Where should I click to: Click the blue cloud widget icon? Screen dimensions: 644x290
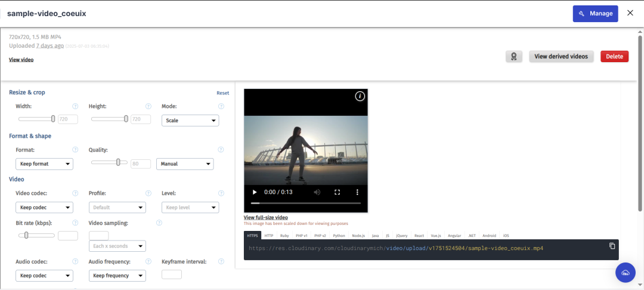pos(626,272)
